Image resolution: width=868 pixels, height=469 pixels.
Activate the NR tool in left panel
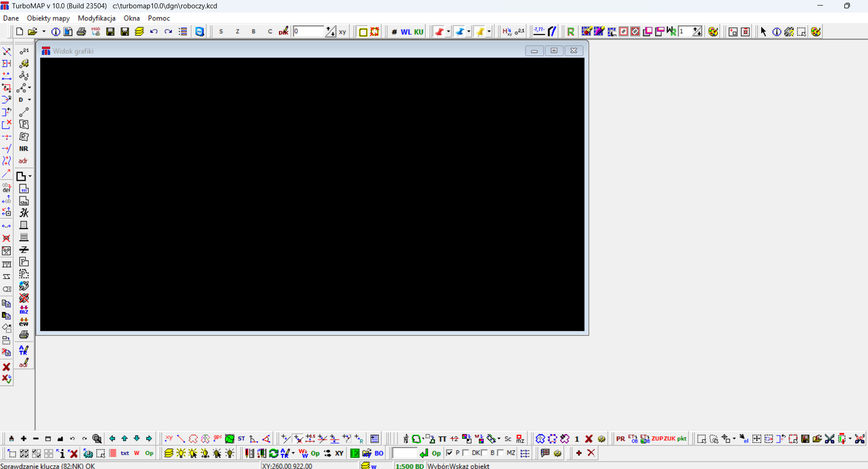point(23,148)
